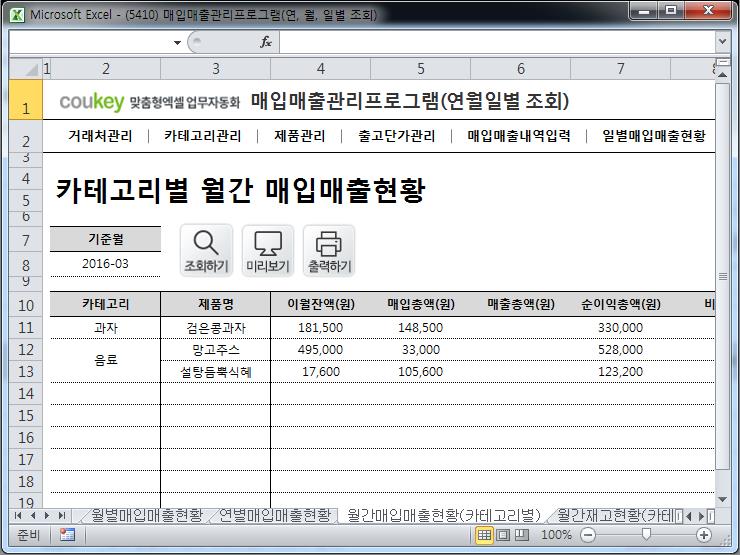Click the Name Box field
740x555 pixels.
pyautogui.click(x=90, y=42)
